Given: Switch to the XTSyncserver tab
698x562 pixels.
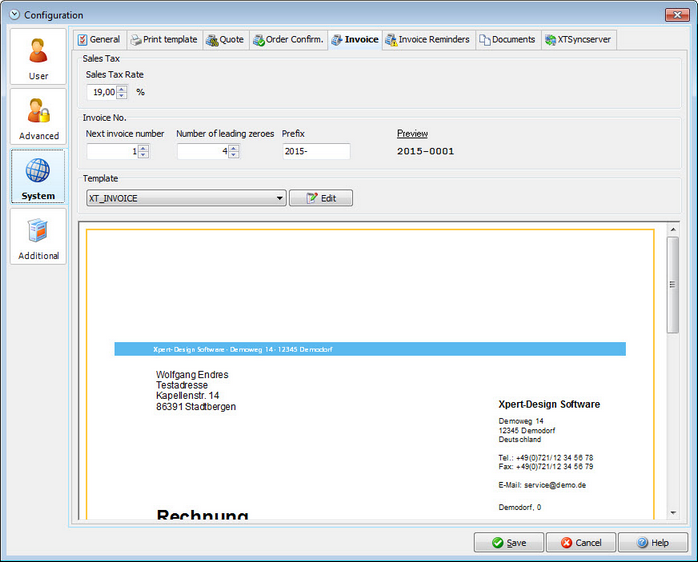Looking at the screenshot, I should pos(578,40).
